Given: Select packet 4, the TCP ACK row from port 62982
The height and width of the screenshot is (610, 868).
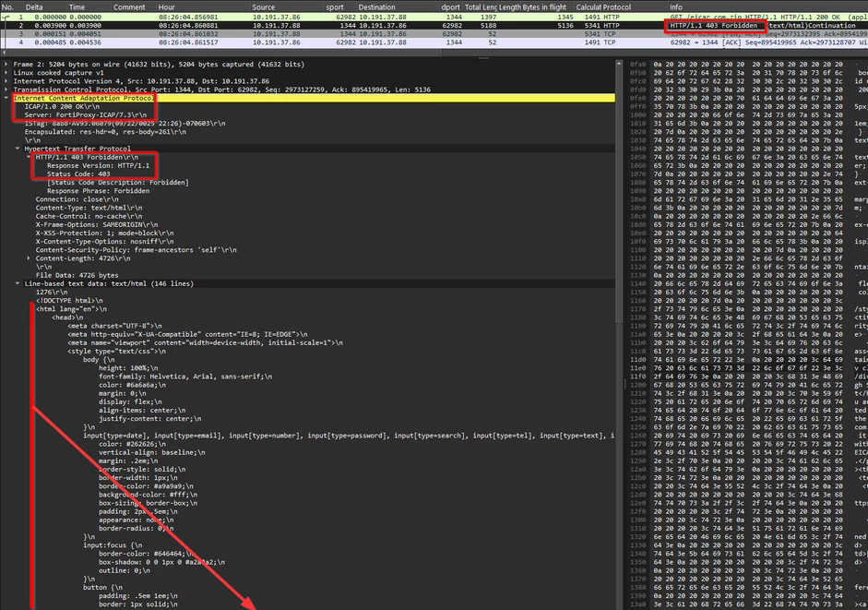Looking at the screenshot, I should click(x=434, y=42).
